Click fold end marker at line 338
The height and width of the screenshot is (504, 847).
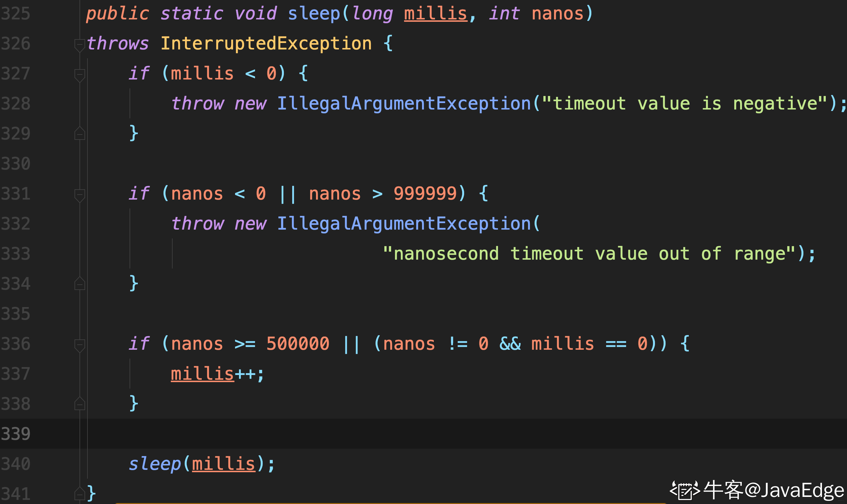coord(80,404)
